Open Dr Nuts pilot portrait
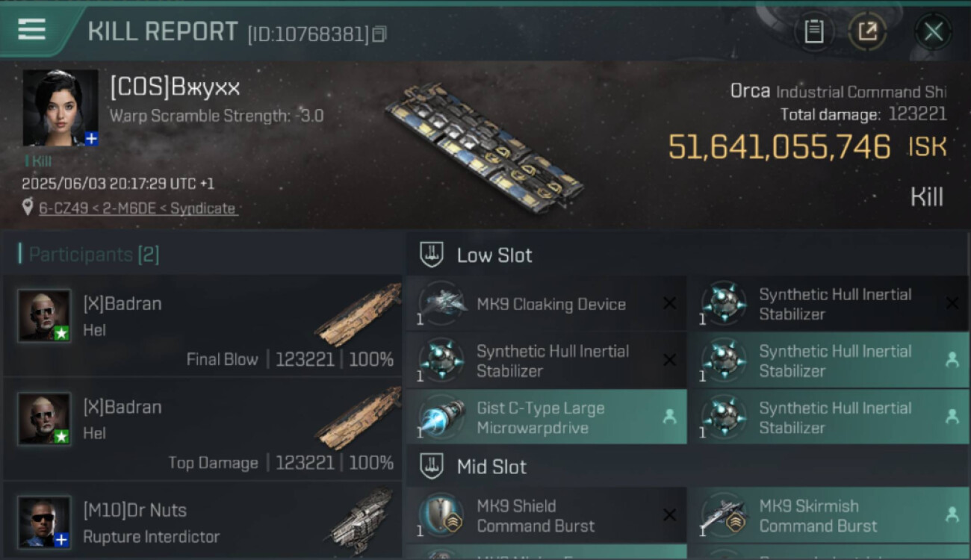Image resolution: width=971 pixels, height=560 pixels. pos(45,521)
